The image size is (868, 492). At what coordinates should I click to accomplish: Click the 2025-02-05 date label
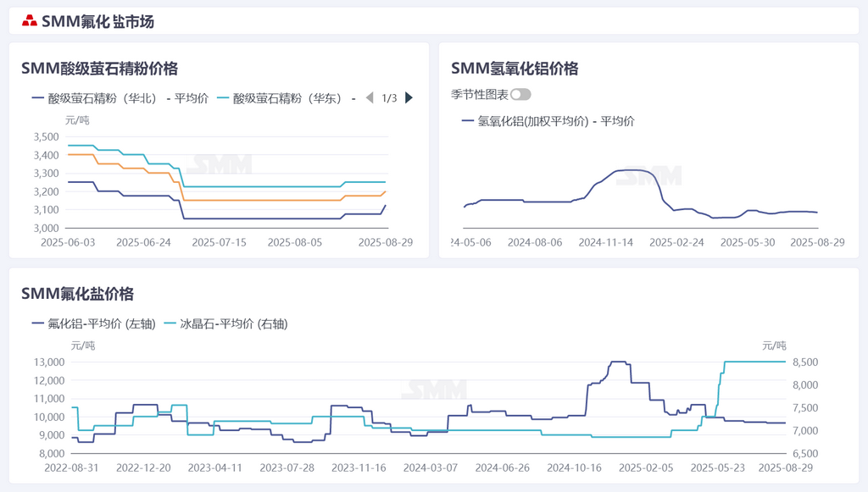coord(646,467)
